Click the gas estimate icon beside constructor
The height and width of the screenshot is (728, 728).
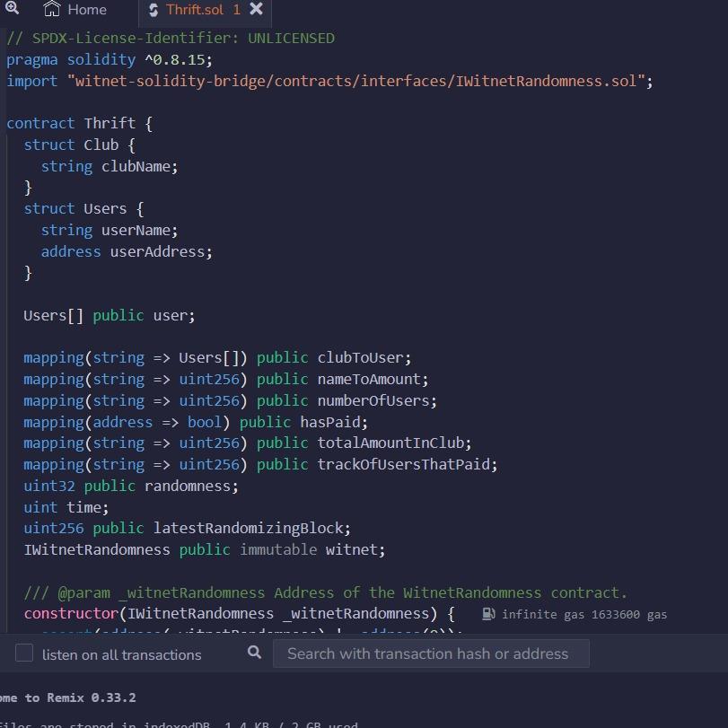pyautogui.click(x=488, y=615)
